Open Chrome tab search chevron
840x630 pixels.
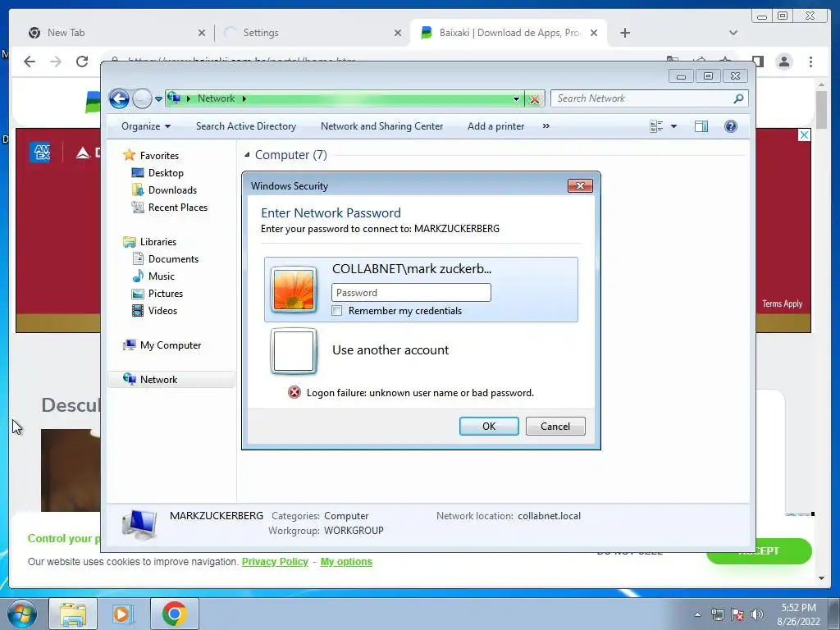pos(733,33)
